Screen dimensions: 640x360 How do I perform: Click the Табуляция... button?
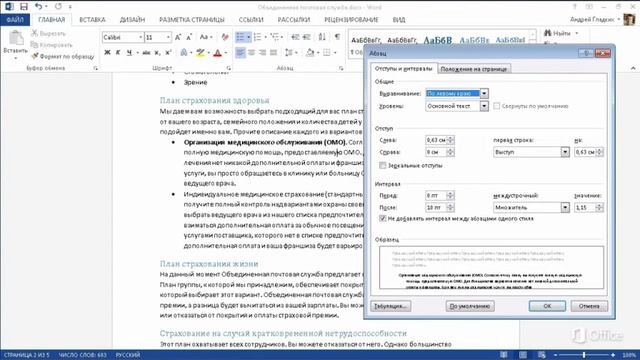(391, 306)
